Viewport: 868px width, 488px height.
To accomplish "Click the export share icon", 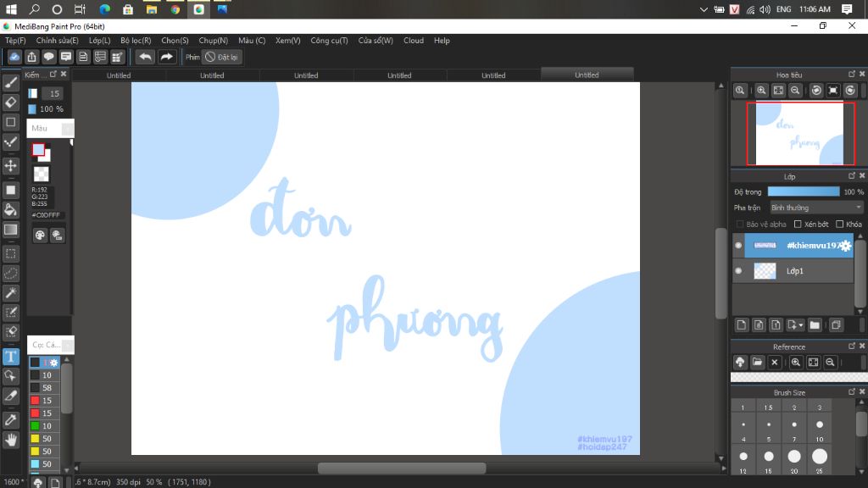I will pos(31,57).
